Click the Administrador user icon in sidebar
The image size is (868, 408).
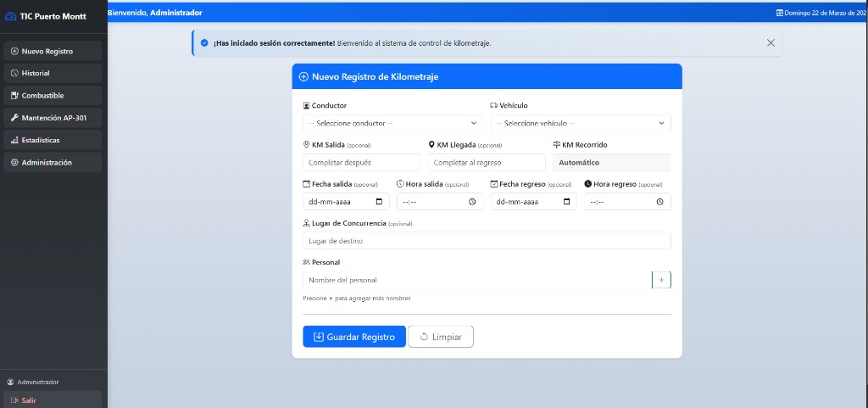[x=10, y=382]
